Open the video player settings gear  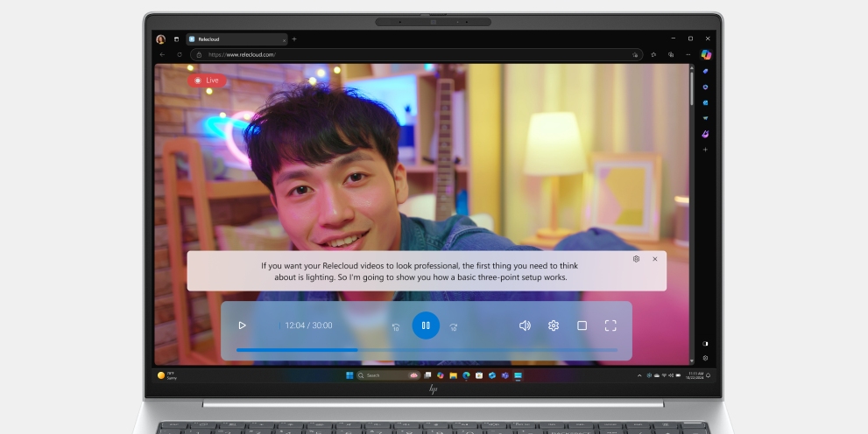point(554,325)
